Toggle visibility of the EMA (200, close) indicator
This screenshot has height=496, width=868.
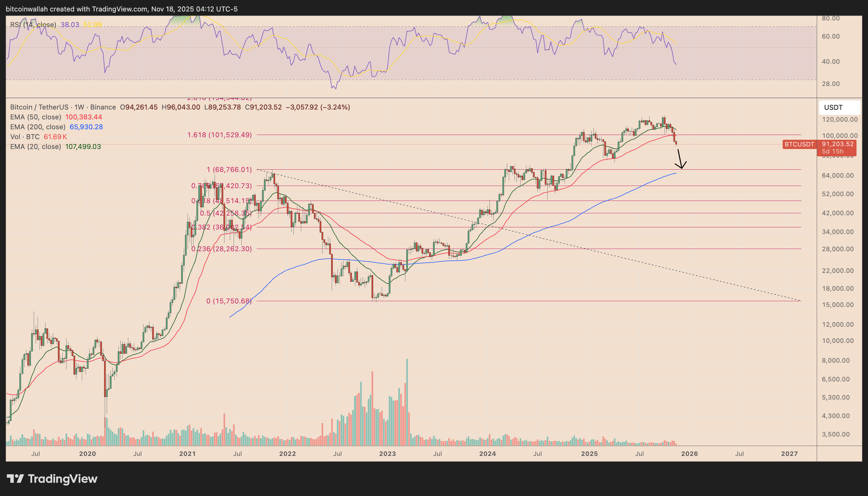tap(38, 127)
